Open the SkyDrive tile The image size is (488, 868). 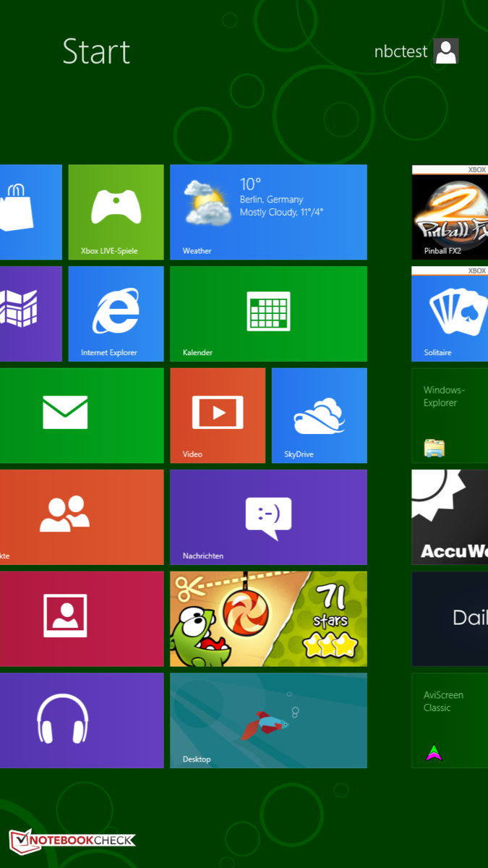(x=319, y=415)
